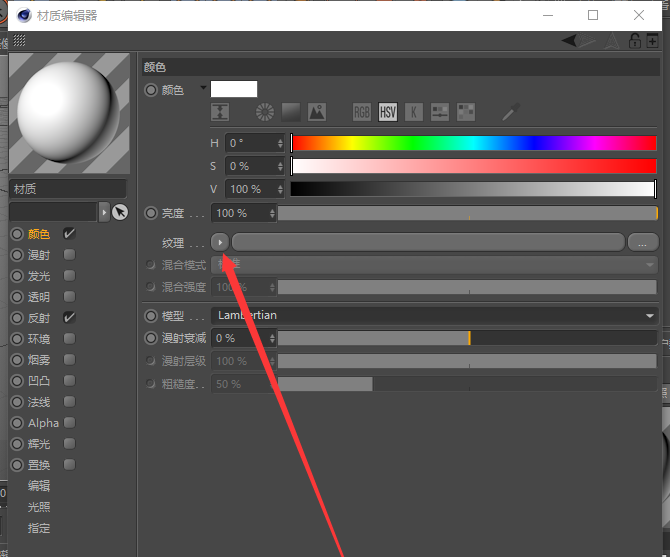Click the 漫射衰减 value spinner arrows
Screen dimensions: 670x557
272,338
